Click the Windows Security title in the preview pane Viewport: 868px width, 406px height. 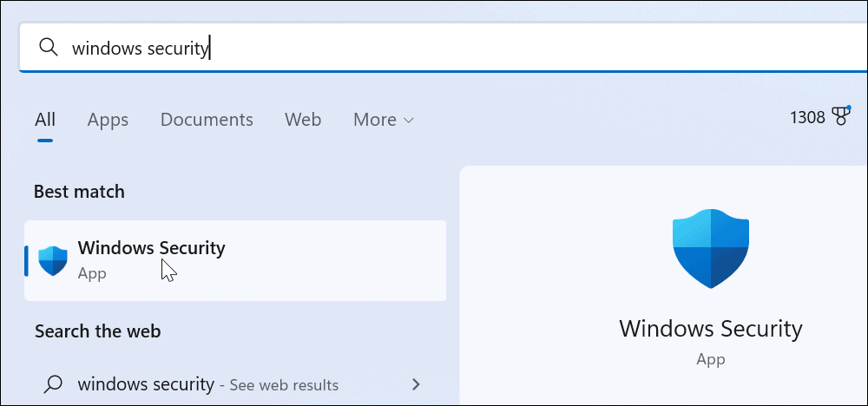point(710,329)
